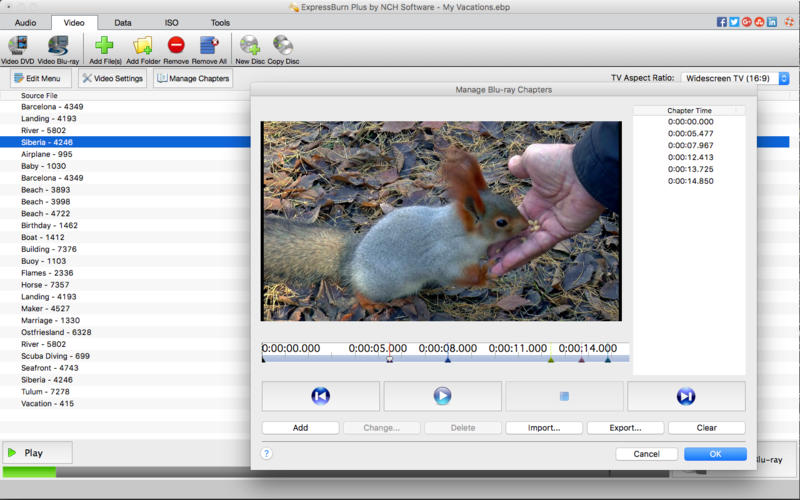
Task: Open the Facebook share icon
Action: click(721, 22)
